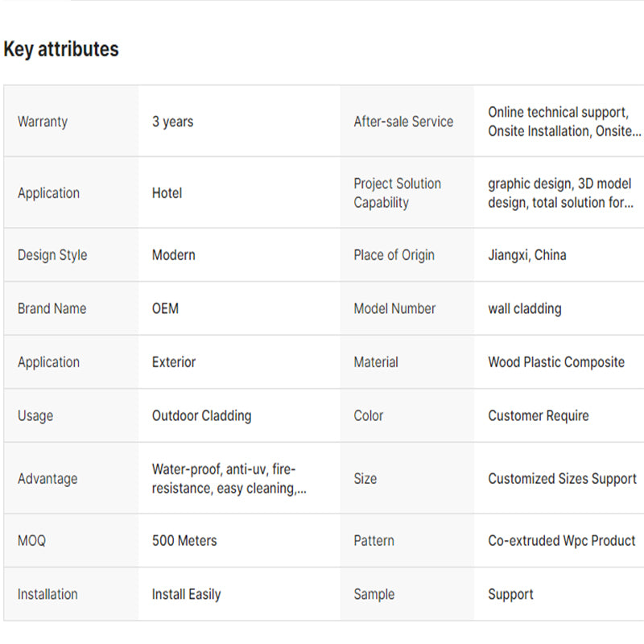The width and height of the screenshot is (644, 644).
Task: Click the "Key attributes" heading
Action: click(x=61, y=49)
